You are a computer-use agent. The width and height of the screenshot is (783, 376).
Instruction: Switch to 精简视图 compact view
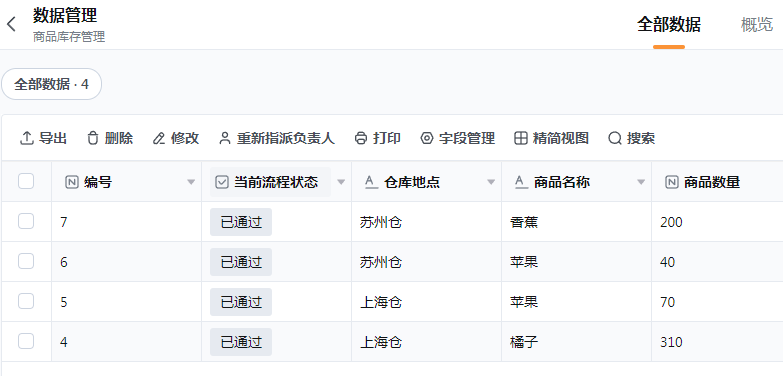[551, 138]
